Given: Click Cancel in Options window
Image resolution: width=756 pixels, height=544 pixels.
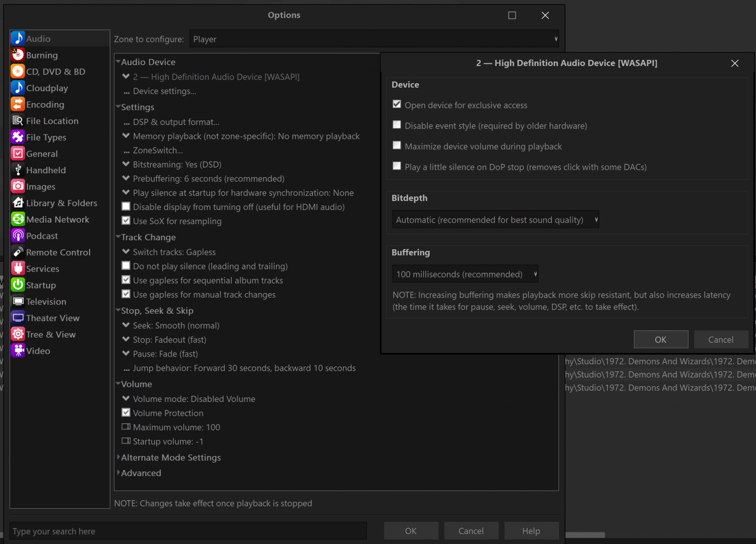Looking at the screenshot, I should [471, 531].
